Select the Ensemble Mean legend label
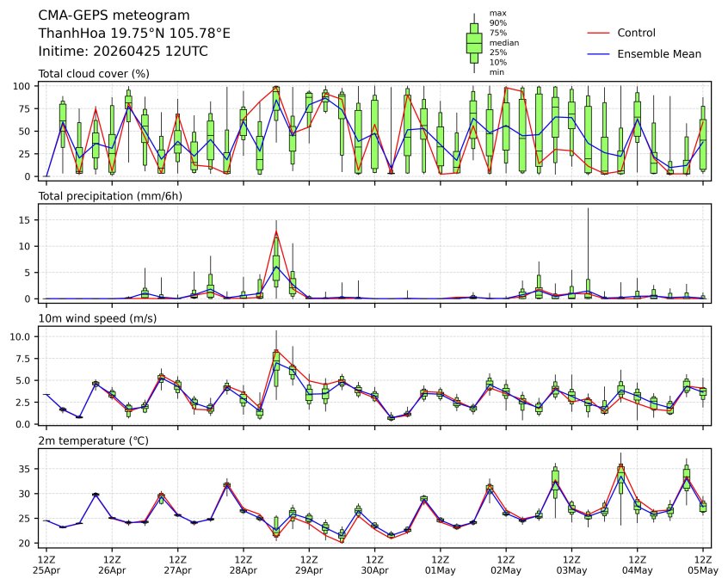728x585 pixels. (x=659, y=53)
